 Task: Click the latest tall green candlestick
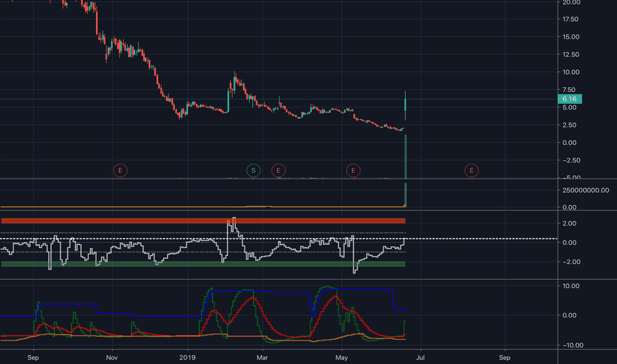click(405, 105)
